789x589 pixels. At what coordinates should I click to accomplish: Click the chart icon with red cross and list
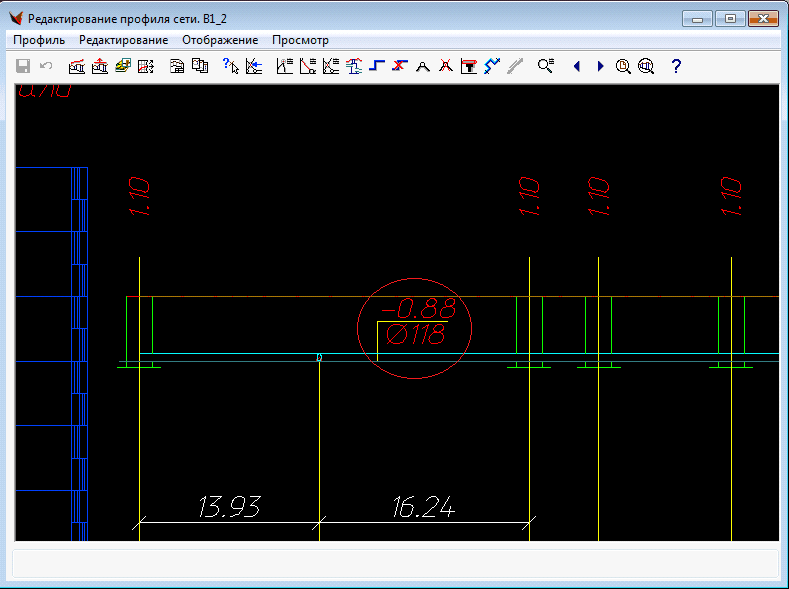click(331, 66)
